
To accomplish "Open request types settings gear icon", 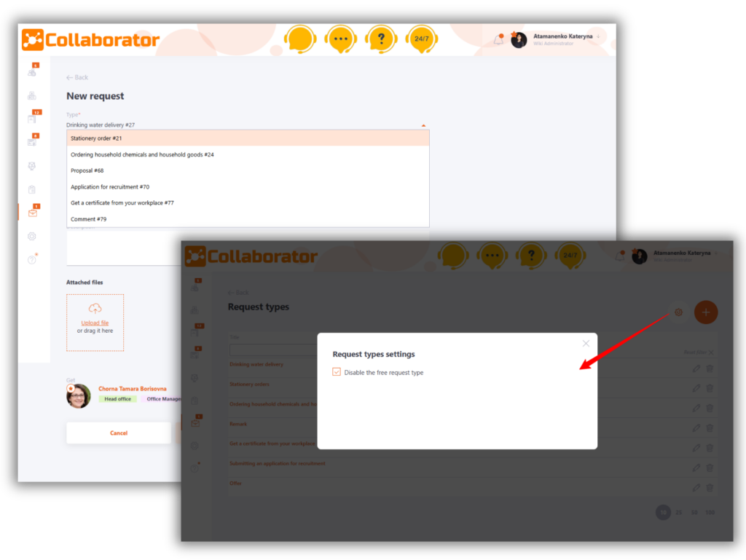I will [678, 312].
